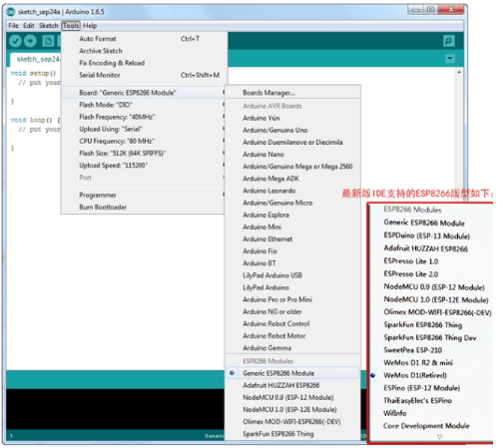Open the Serial Monitor magnifier icon
503x448 pixels.
(449, 41)
